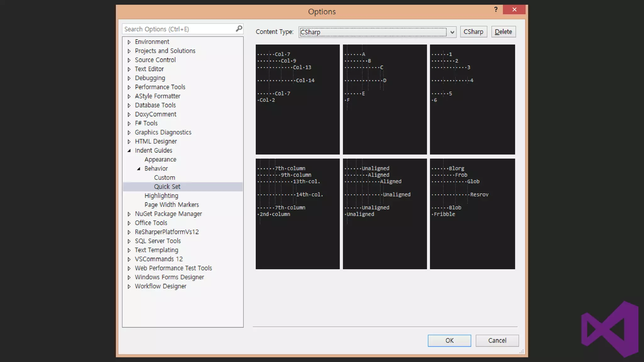Select the numbered 1 2 3 preset
Viewport: 644px width, 362px height.
point(472,99)
